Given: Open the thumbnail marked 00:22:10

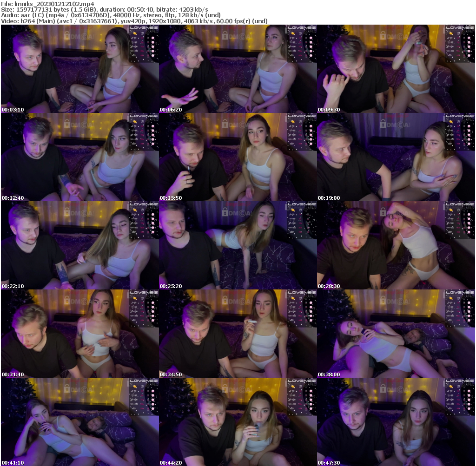Looking at the screenshot, I should (x=79, y=244).
